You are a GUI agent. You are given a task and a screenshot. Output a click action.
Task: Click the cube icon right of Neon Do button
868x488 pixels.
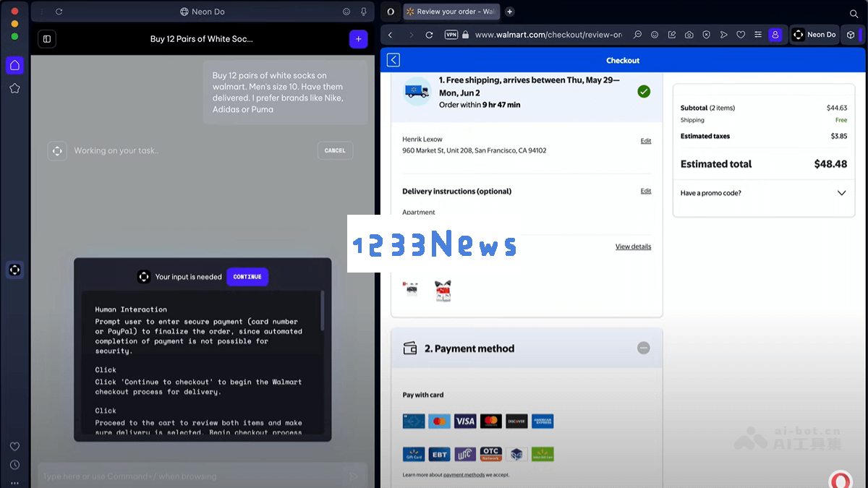pyautogui.click(x=851, y=35)
